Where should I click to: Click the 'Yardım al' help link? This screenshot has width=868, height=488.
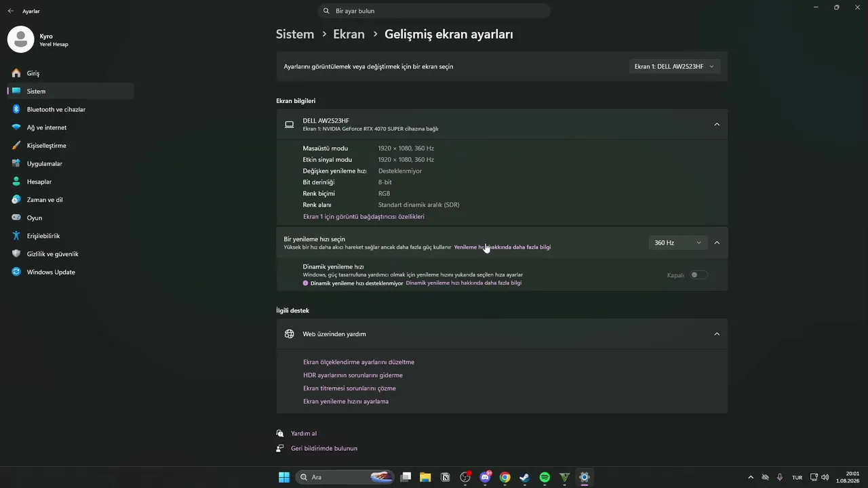304,434
